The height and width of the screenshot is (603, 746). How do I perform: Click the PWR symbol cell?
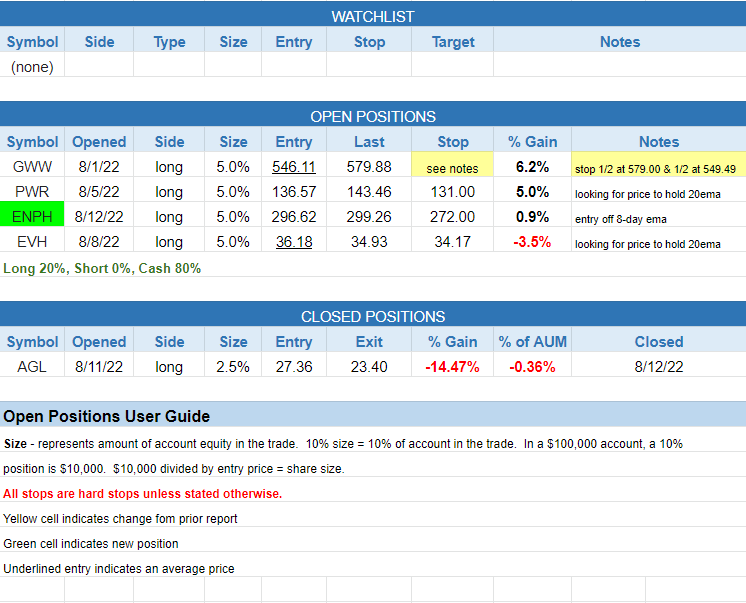tap(32, 191)
